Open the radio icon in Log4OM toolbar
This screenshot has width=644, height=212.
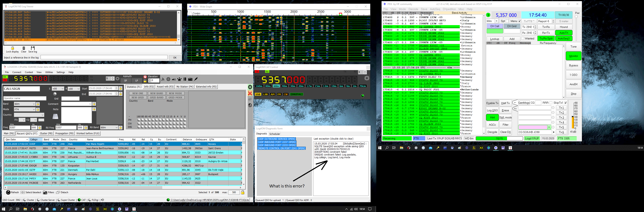(190, 79)
